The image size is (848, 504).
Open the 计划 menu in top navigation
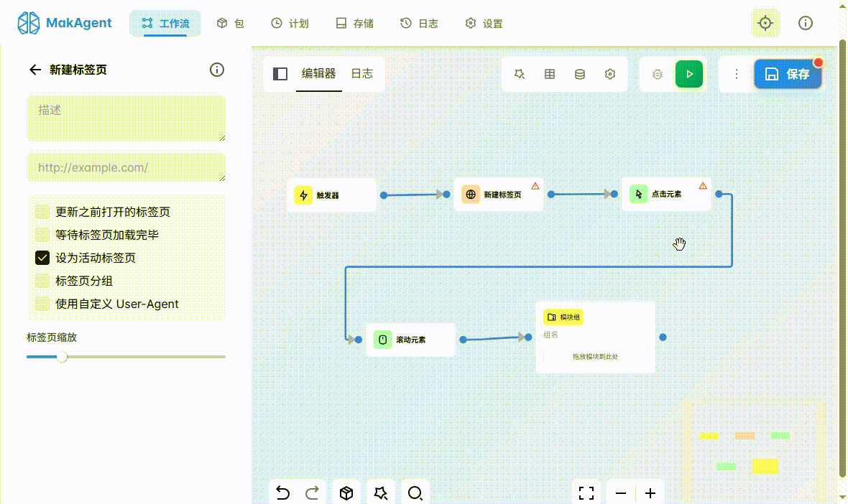[290, 24]
